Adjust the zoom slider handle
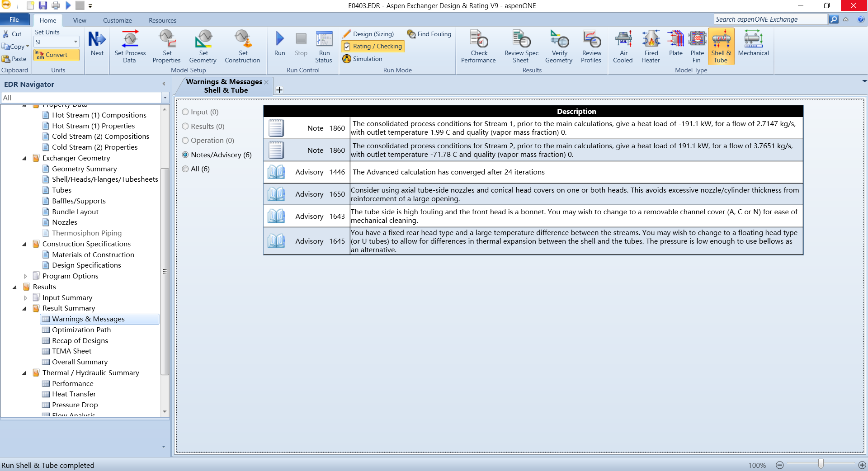Viewport: 868px width, 471px height. [x=821, y=464]
